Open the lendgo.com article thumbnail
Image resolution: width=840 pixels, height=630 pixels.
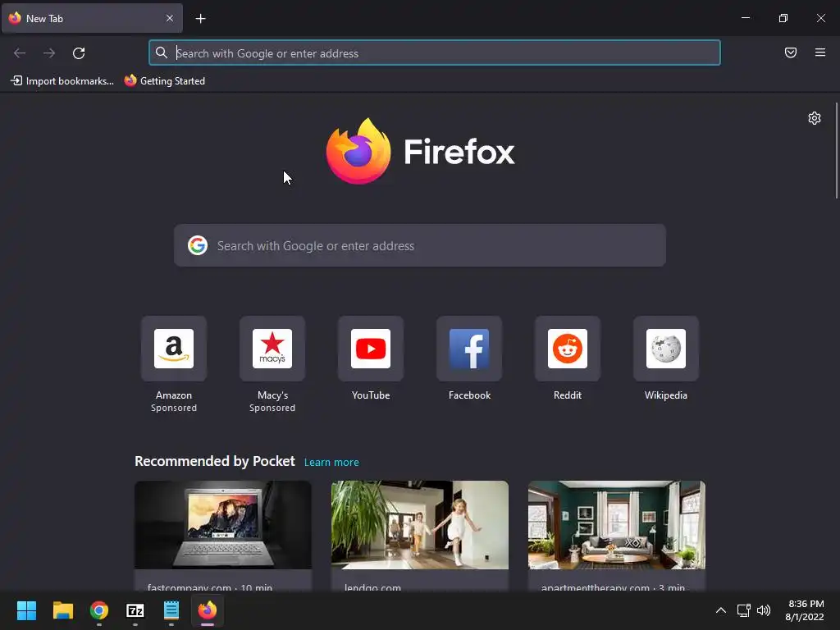pyautogui.click(x=420, y=525)
